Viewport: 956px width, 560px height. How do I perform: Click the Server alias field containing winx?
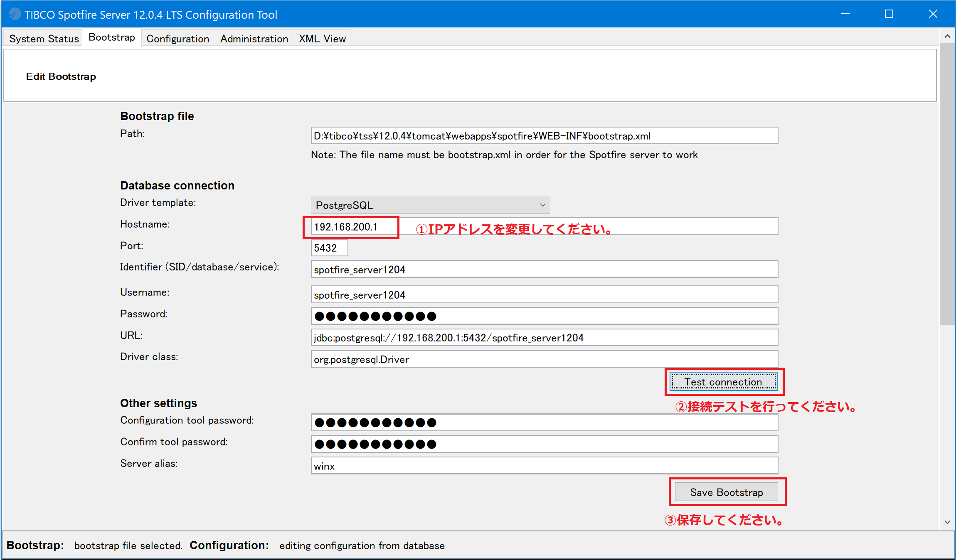coord(545,466)
